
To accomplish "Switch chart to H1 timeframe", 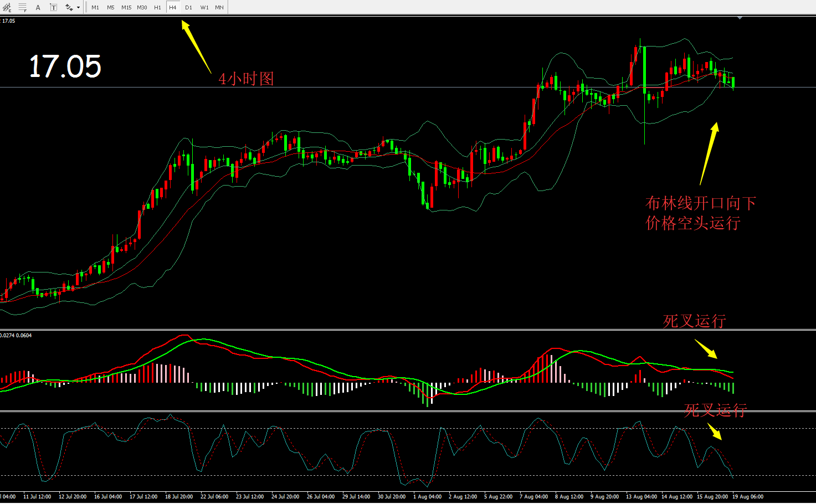I will (x=157, y=7).
